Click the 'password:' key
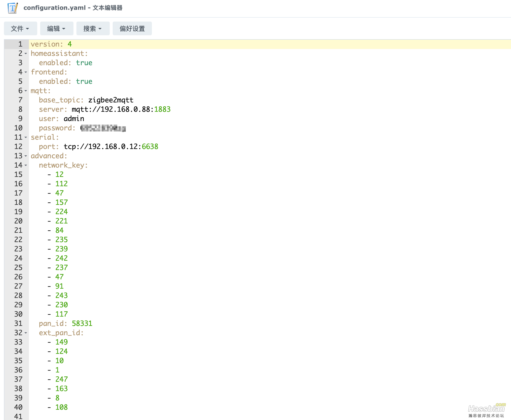The width and height of the screenshot is (511, 420). pyautogui.click(x=57, y=128)
